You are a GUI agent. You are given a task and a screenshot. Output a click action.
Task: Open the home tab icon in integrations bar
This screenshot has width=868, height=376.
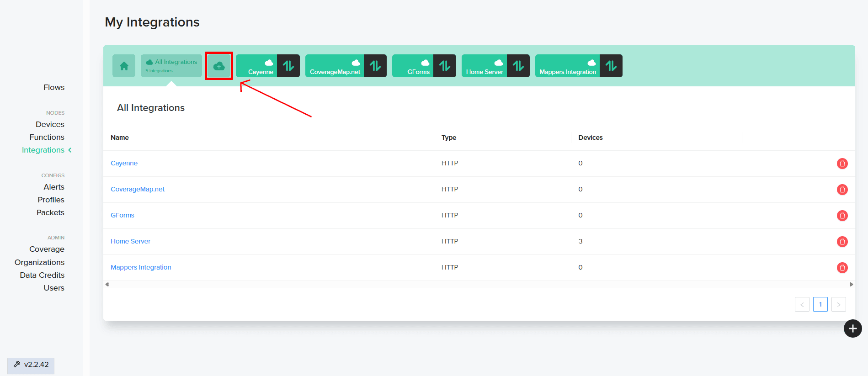coord(124,66)
